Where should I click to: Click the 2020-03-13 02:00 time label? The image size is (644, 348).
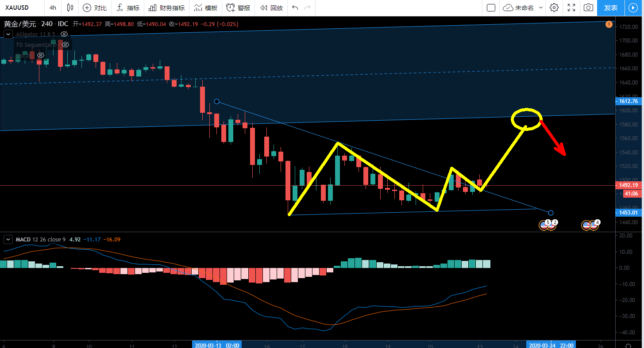coord(216,345)
